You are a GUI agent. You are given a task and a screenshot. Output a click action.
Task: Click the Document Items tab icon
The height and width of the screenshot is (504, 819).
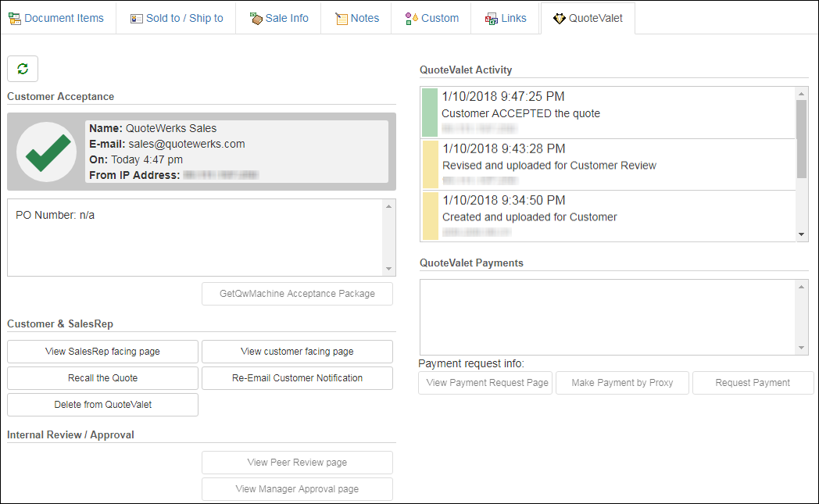point(15,19)
